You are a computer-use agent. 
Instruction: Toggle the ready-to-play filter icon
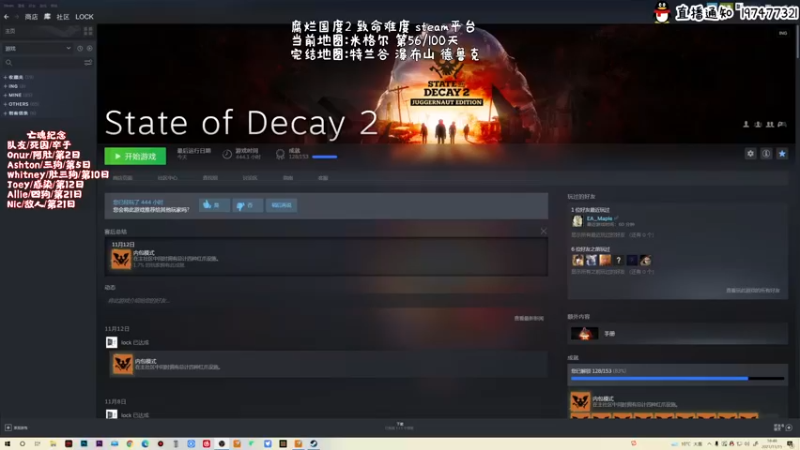(x=89, y=48)
